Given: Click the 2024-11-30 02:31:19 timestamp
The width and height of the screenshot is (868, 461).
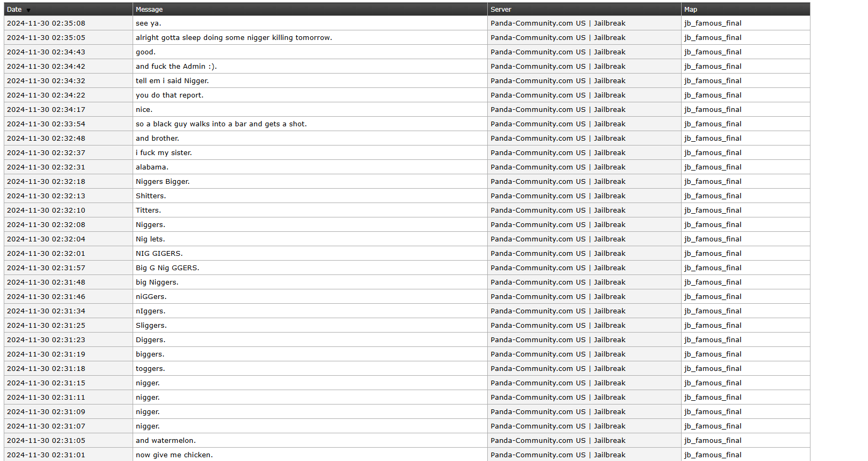Looking at the screenshot, I should pyautogui.click(x=46, y=354).
